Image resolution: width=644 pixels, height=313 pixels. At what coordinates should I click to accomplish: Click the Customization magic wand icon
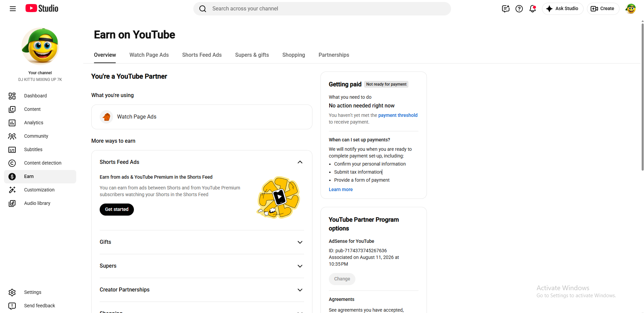(12, 190)
